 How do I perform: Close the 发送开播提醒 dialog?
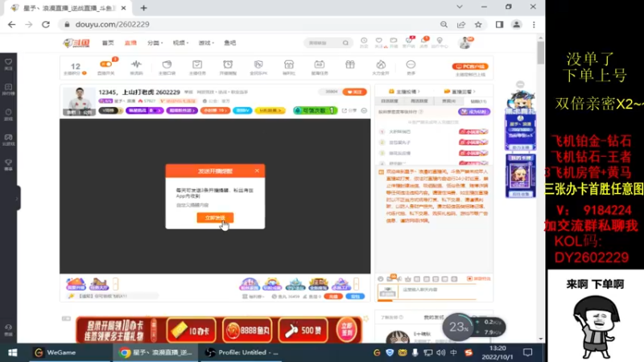[257, 171]
